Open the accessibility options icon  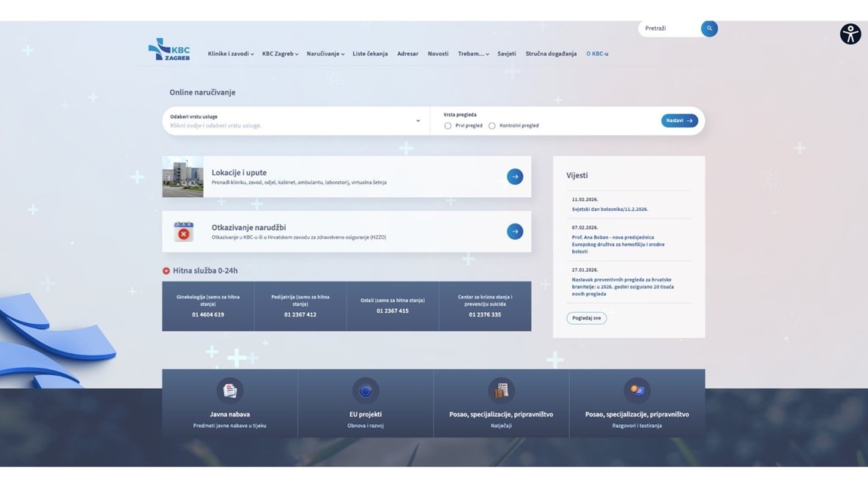(x=850, y=34)
